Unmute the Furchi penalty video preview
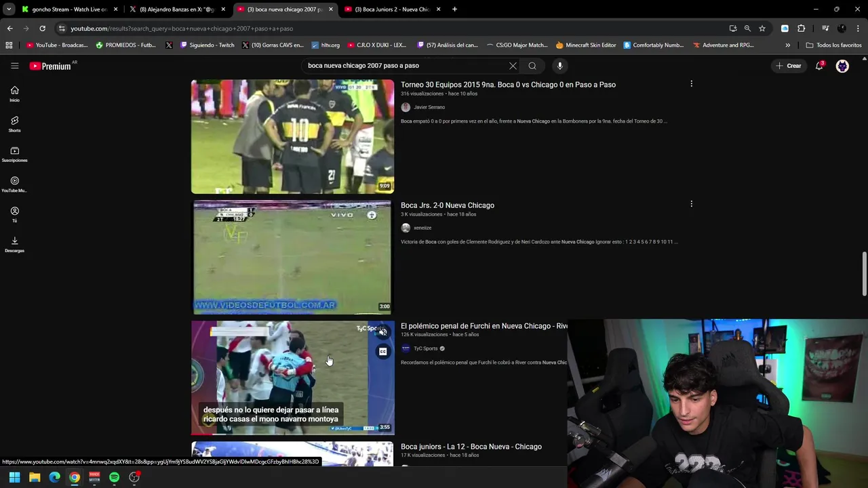The width and height of the screenshot is (868, 488). pos(383,332)
